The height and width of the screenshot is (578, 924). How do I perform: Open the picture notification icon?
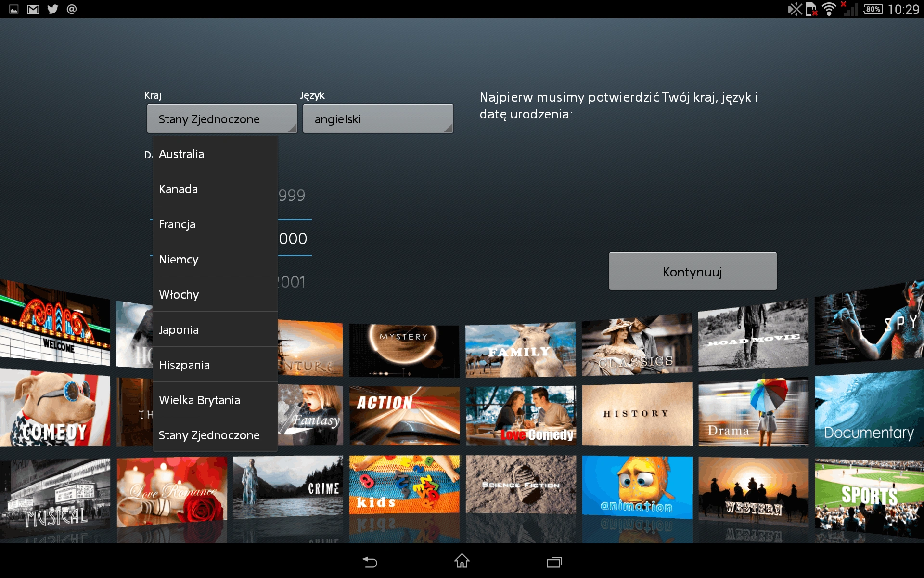tap(14, 9)
